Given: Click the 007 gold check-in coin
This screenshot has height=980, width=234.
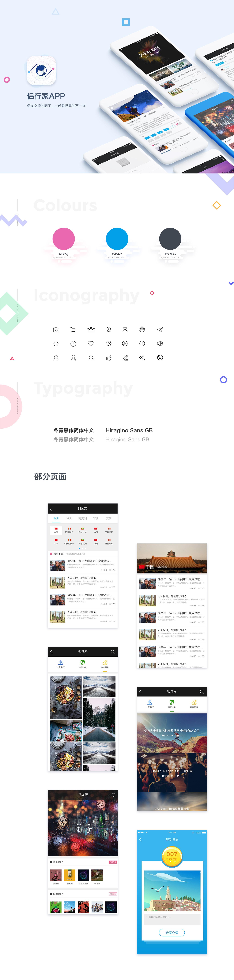Looking at the screenshot, I should (172, 856).
